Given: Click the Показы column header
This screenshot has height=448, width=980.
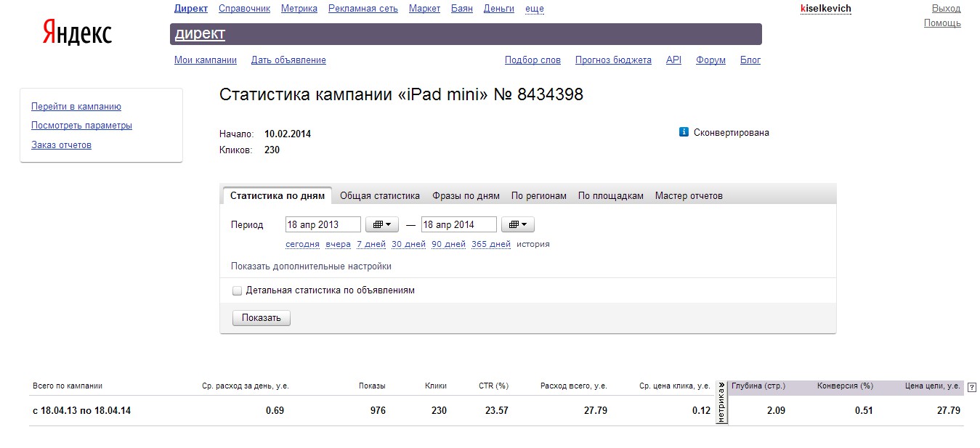Looking at the screenshot, I should tap(372, 386).
